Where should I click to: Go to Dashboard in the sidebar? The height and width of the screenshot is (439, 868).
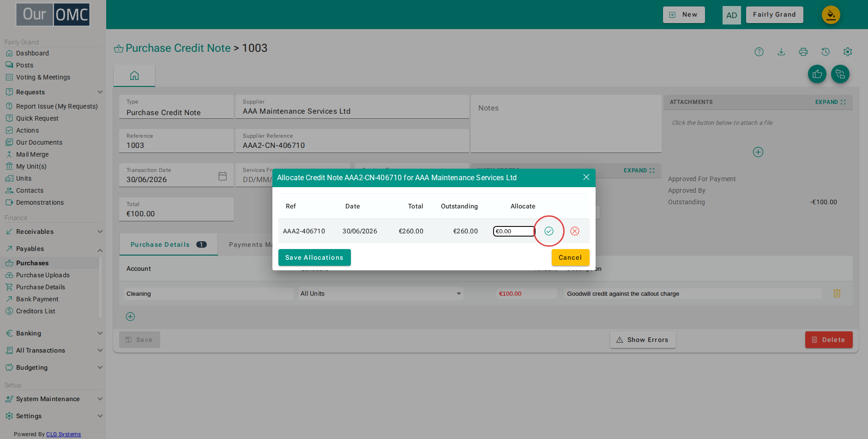pyautogui.click(x=32, y=53)
